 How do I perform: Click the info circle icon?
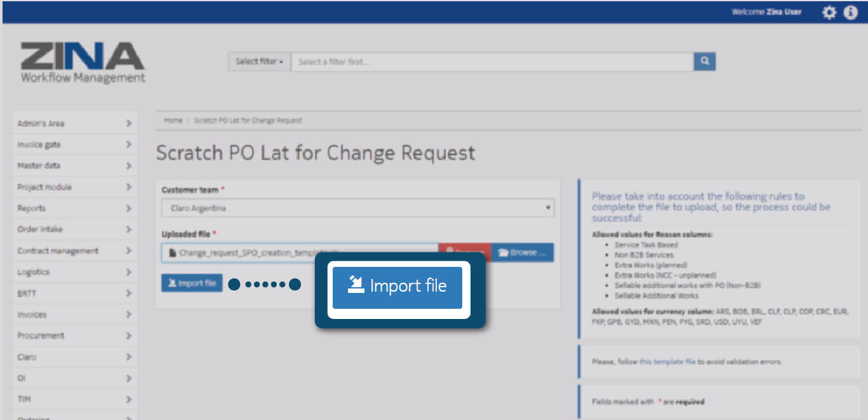point(850,12)
